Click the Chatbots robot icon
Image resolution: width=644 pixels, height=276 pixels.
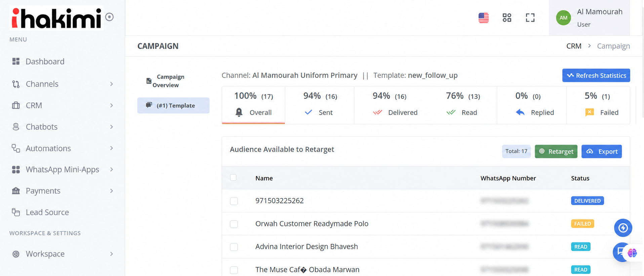pos(16,127)
